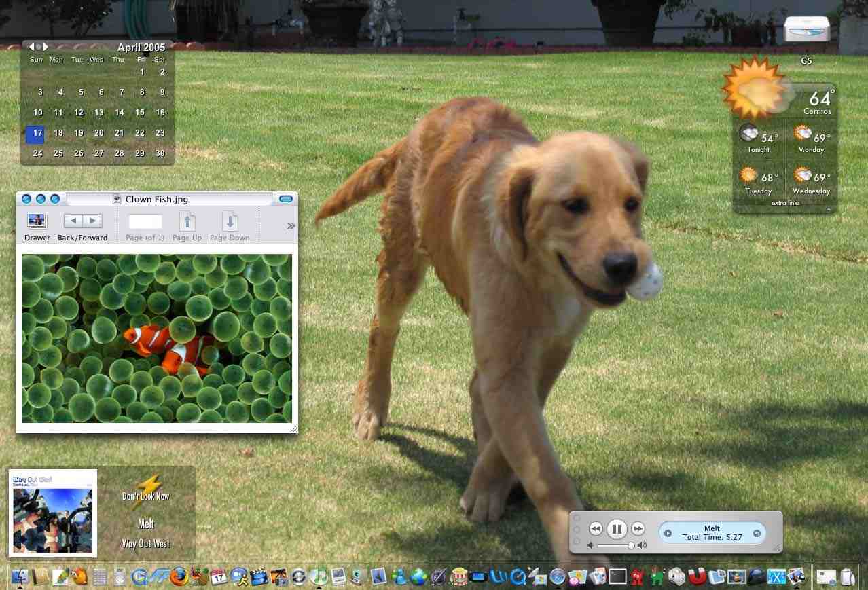Click the red magnet icon in Dock
This screenshot has height=590, width=868.
698,576
